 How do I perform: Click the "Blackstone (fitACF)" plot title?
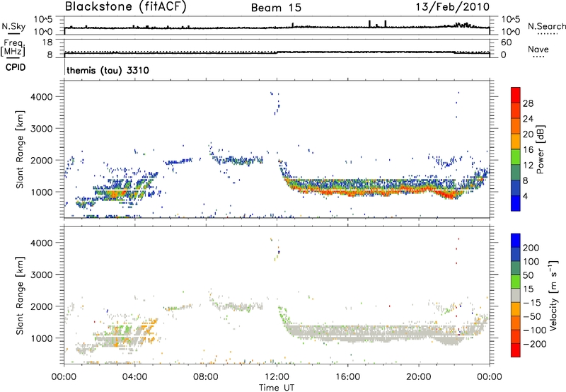tap(125, 6)
